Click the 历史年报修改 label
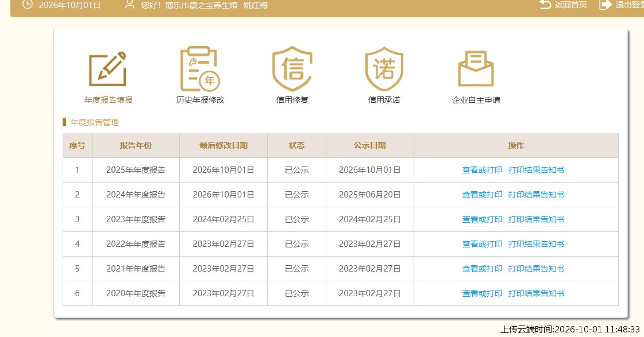The height and width of the screenshot is (337, 644). [200, 100]
